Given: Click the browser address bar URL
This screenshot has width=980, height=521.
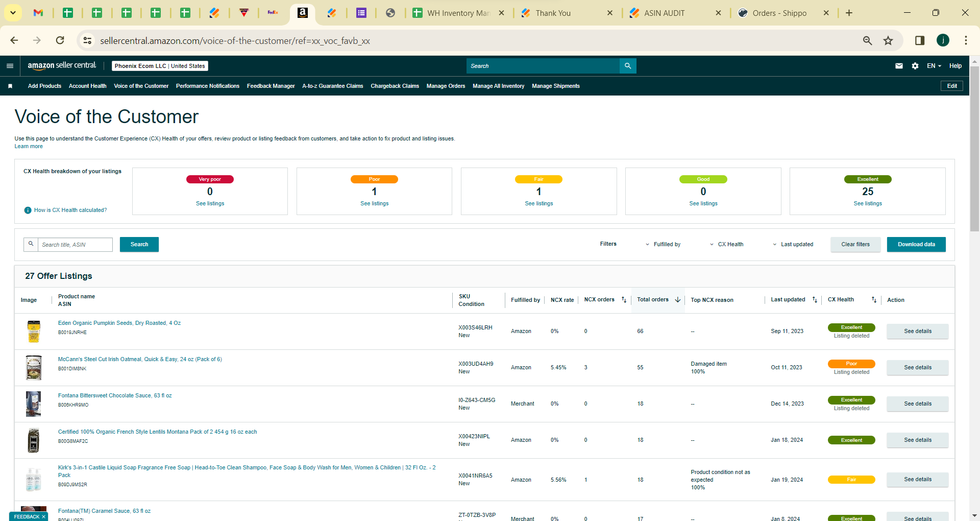Looking at the screenshot, I should click(x=235, y=40).
